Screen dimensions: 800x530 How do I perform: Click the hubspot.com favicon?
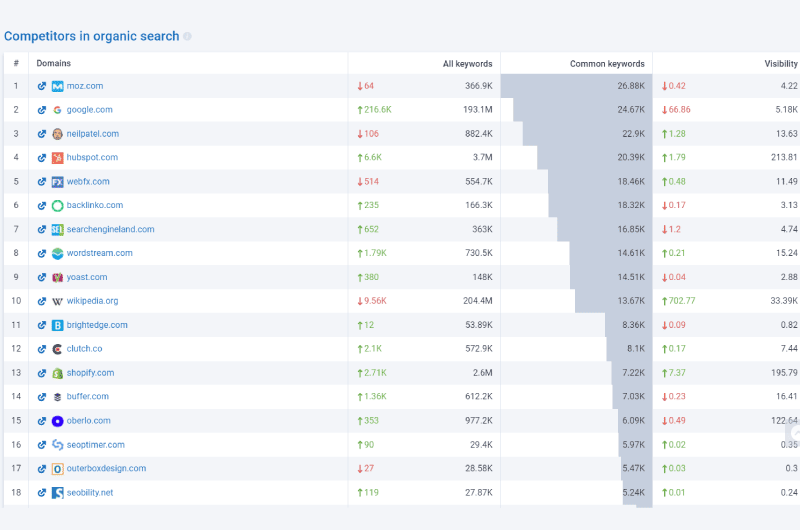point(58,158)
